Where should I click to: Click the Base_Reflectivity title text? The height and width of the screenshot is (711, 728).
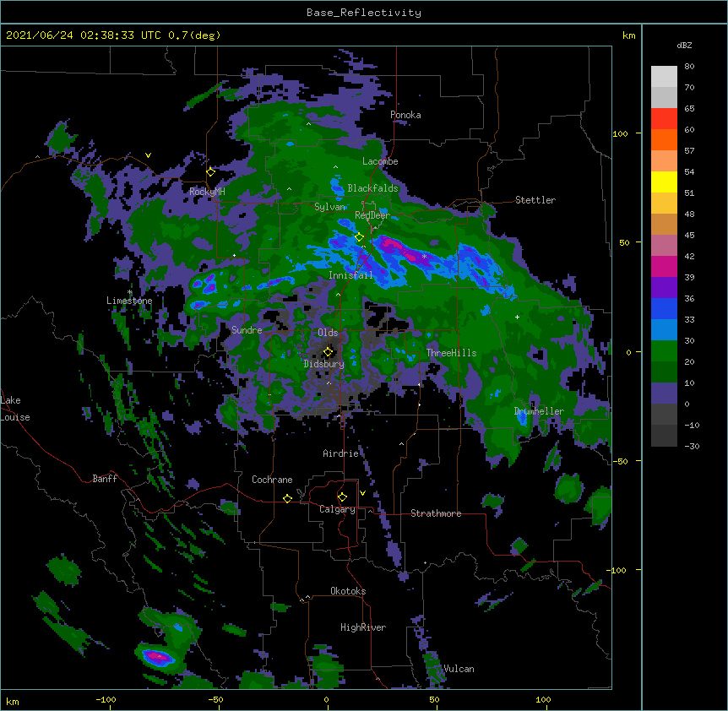[364, 13]
